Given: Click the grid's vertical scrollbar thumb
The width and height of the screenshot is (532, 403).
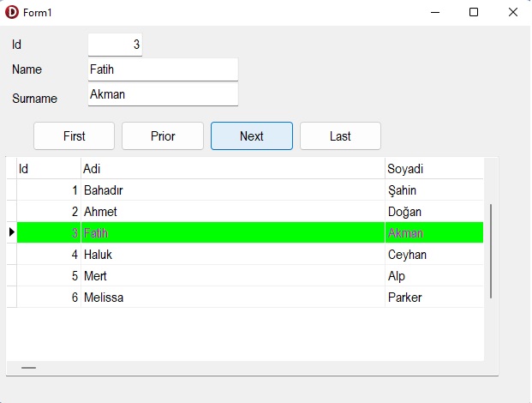Looking at the screenshot, I should [491, 251].
